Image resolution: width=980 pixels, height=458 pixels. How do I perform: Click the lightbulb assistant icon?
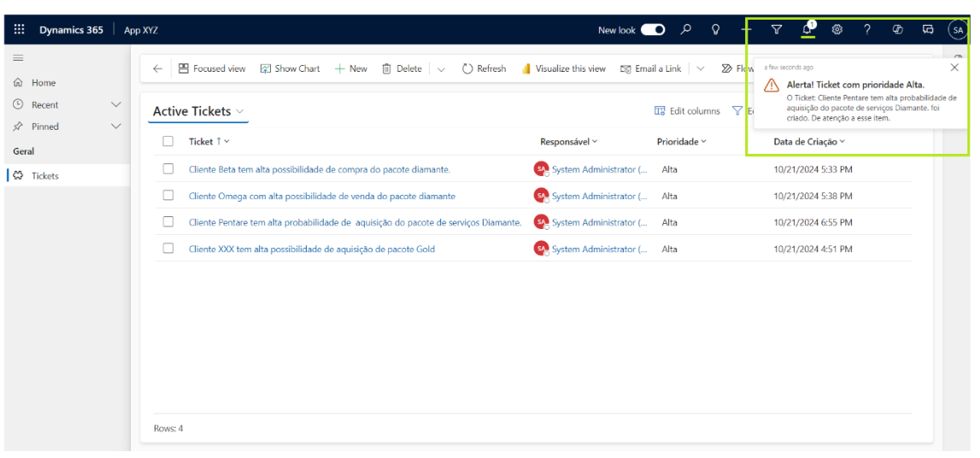[716, 30]
